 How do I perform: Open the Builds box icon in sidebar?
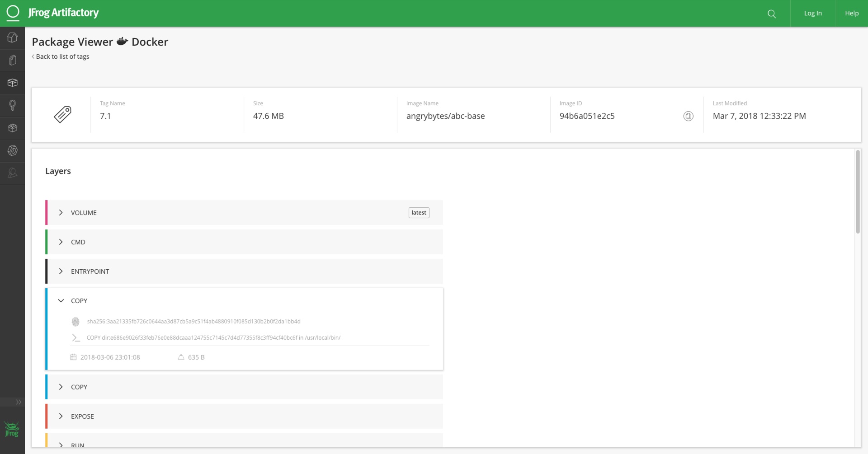point(12,128)
